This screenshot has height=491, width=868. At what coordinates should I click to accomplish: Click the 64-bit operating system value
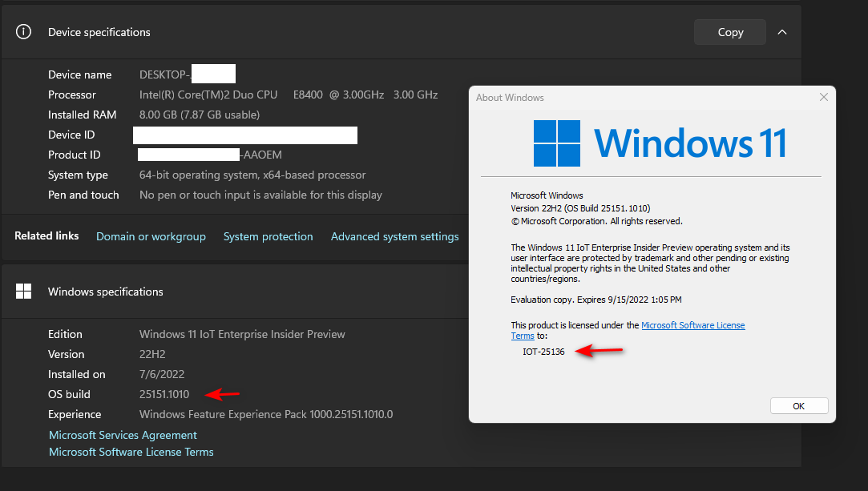click(252, 175)
